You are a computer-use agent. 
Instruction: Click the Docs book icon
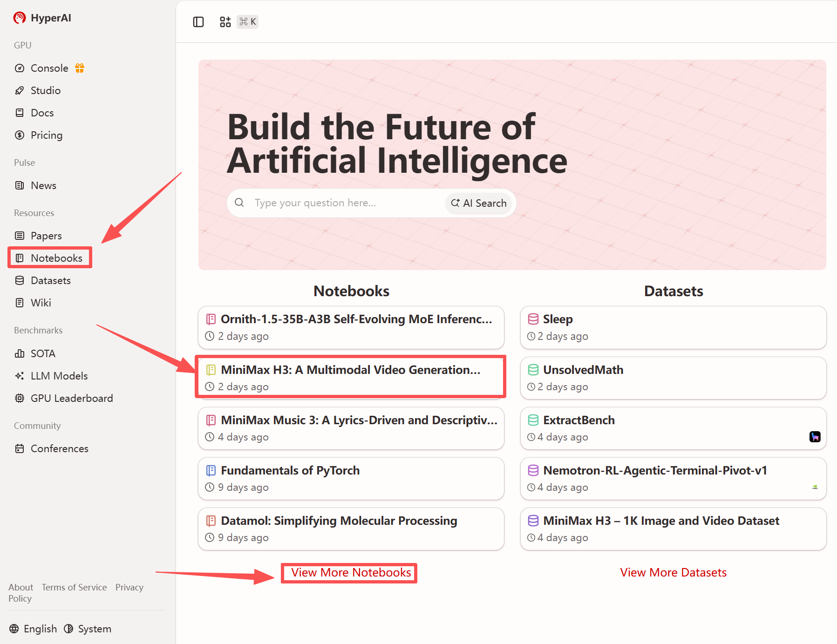pos(20,113)
